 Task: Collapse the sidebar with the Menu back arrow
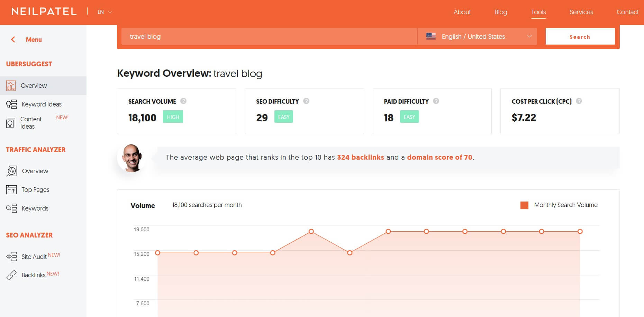(13, 39)
